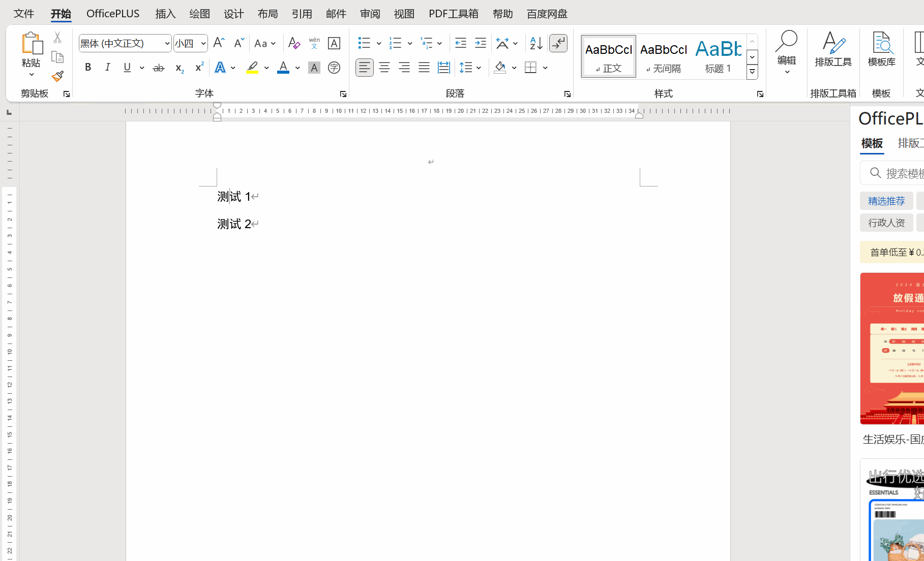Click the Strikethrough icon
This screenshot has height=561, width=924.
click(x=159, y=68)
